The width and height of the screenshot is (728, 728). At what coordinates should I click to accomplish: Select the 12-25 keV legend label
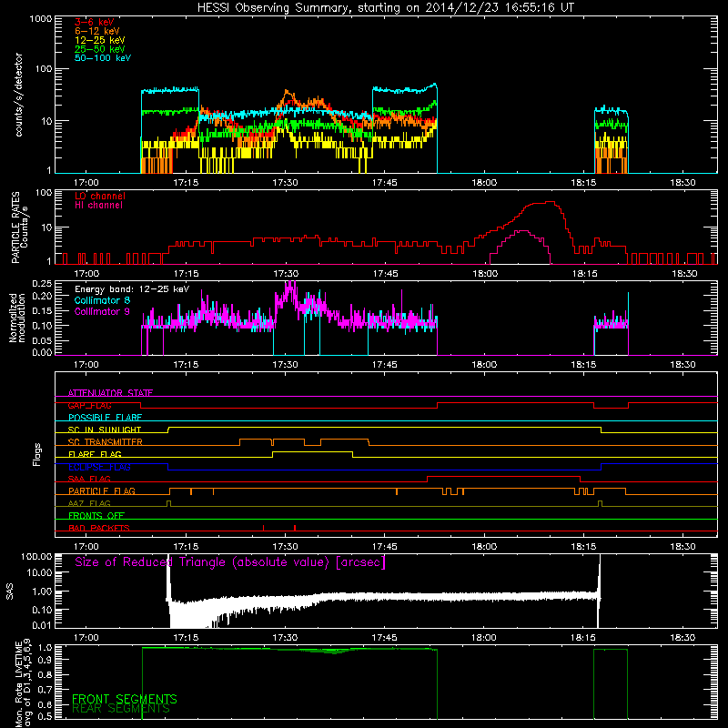pyautogui.click(x=99, y=40)
